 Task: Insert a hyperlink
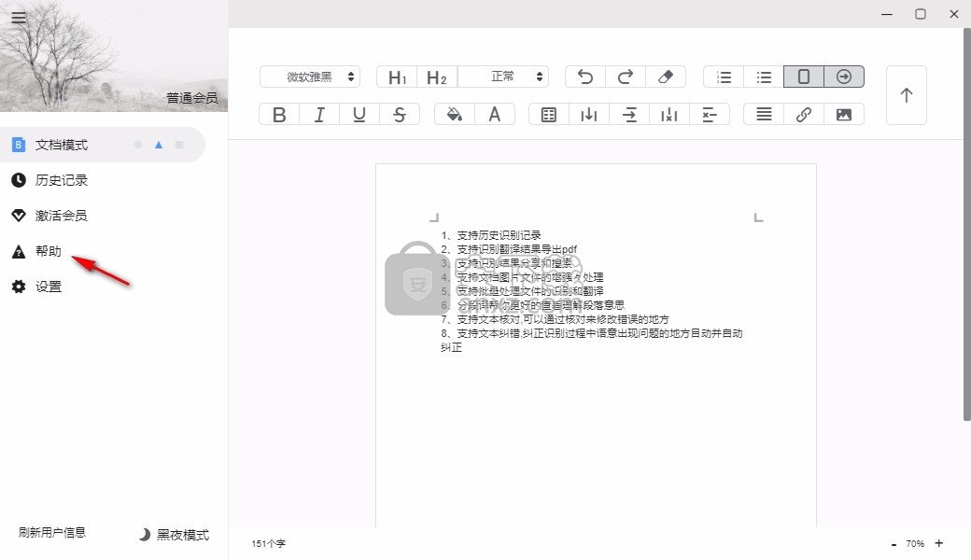click(804, 115)
